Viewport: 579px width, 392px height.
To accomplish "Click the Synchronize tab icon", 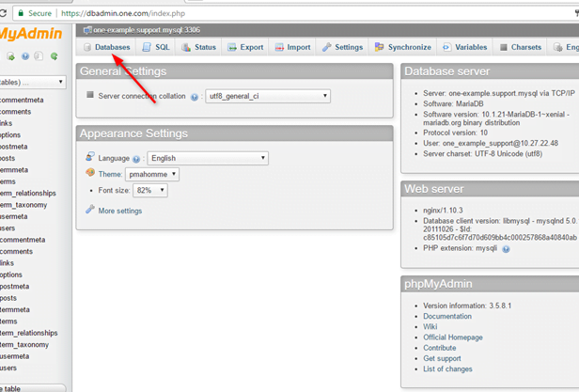I will click(379, 47).
